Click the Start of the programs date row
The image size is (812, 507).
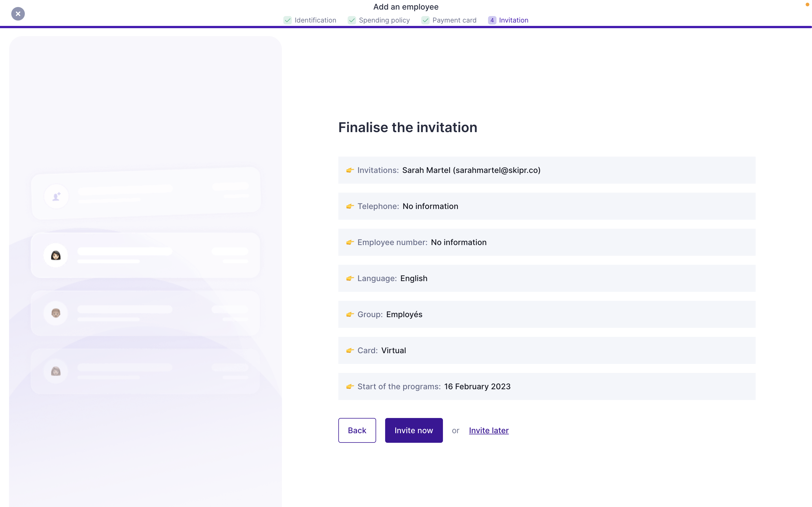(x=546, y=386)
